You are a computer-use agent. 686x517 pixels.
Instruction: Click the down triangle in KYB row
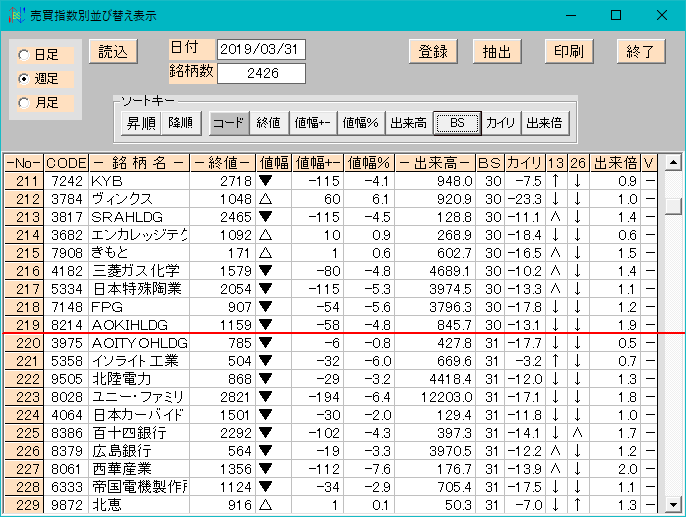point(265,180)
